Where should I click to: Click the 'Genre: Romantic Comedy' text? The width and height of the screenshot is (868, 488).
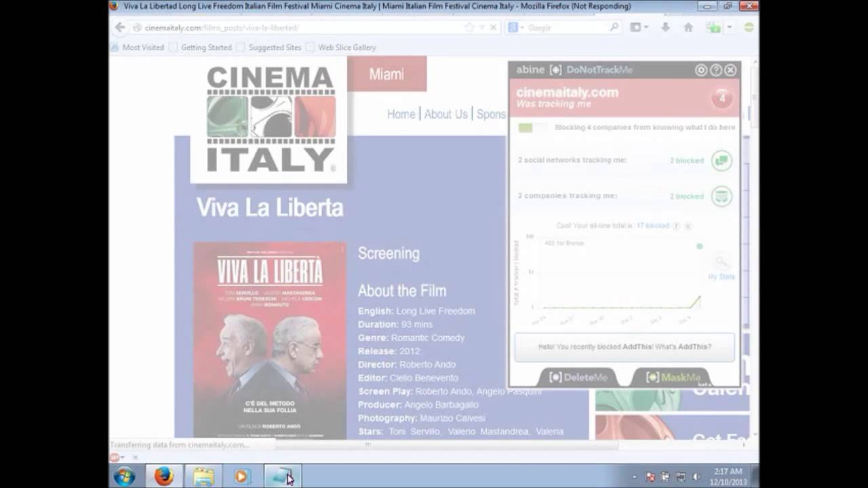click(x=412, y=338)
